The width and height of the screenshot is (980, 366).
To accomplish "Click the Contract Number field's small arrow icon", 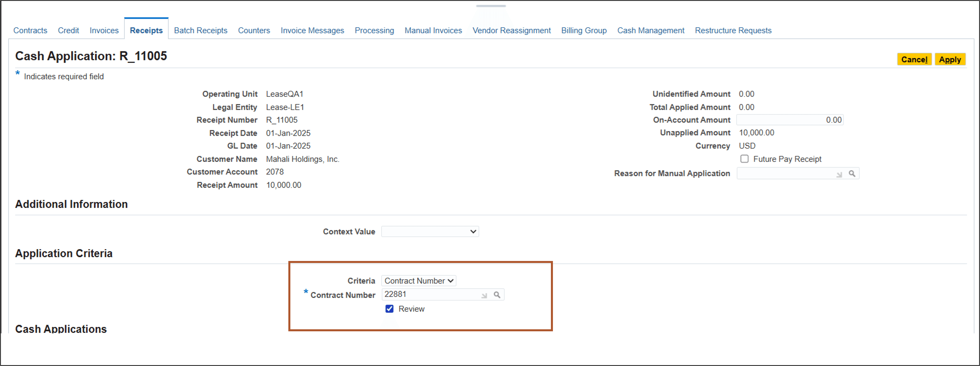I will click(484, 295).
